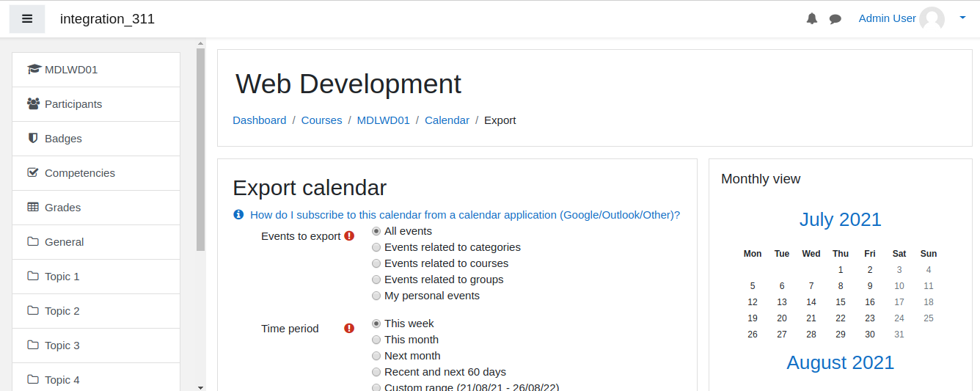Select the All events radio button
Screen dimensions: 980x391
coord(376,231)
